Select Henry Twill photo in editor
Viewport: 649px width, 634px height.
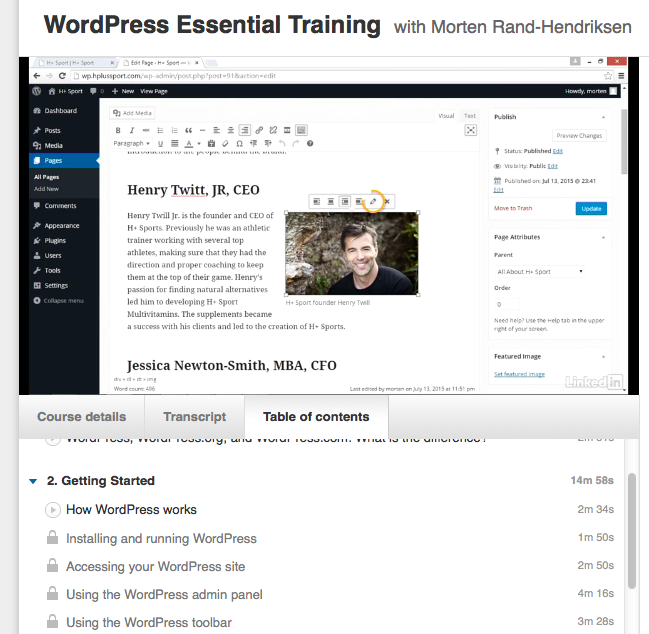coord(352,253)
